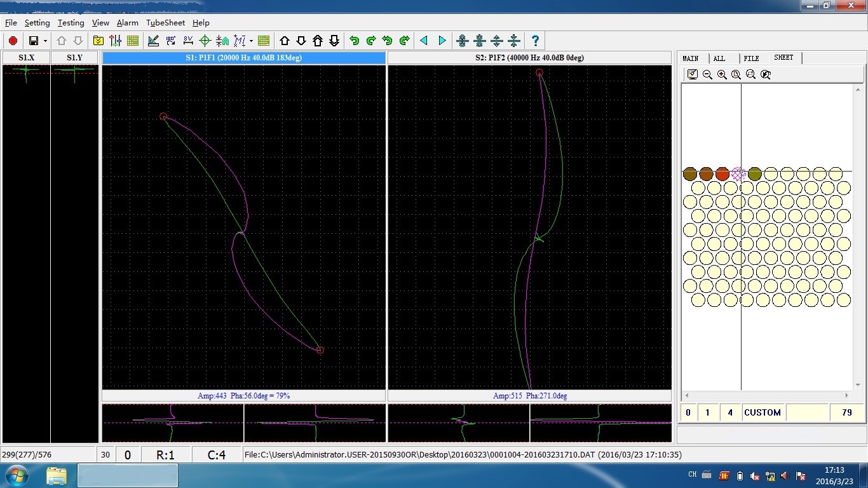The height and width of the screenshot is (488, 868).
Task: Open the TubeSheet menu
Action: point(165,22)
